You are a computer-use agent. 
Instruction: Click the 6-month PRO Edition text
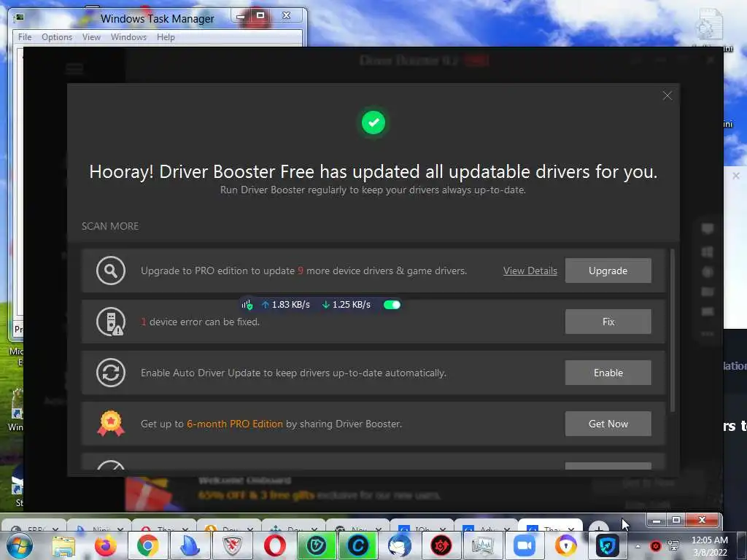(x=235, y=424)
